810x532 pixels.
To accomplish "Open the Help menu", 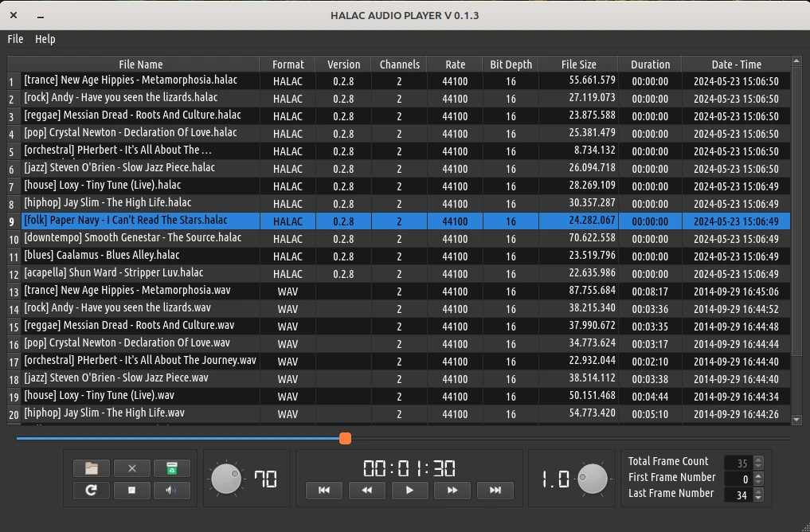I will coord(45,39).
